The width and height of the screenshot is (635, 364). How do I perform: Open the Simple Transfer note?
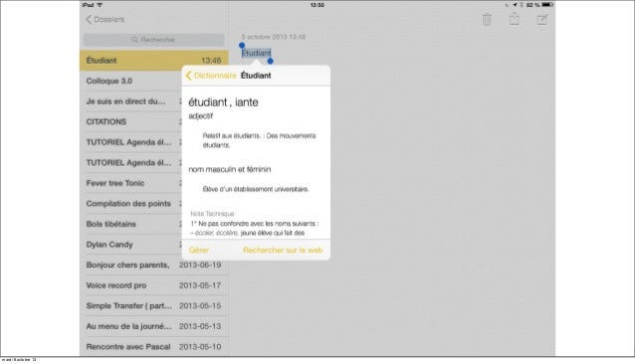click(x=154, y=305)
